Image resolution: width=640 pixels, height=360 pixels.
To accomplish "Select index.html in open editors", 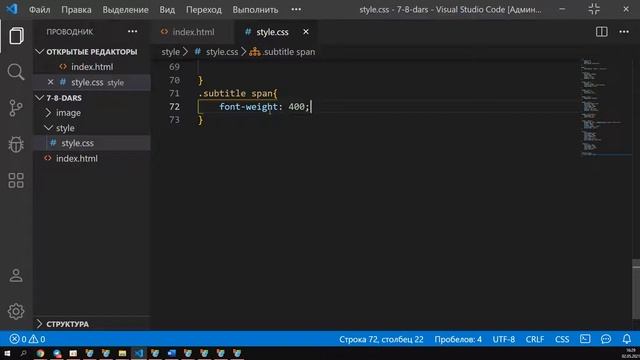I will (92, 67).
